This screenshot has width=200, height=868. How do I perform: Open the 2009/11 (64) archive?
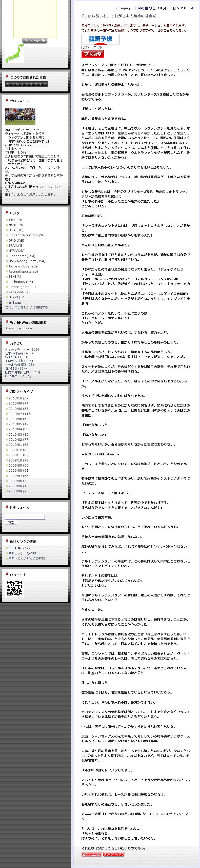19,455
